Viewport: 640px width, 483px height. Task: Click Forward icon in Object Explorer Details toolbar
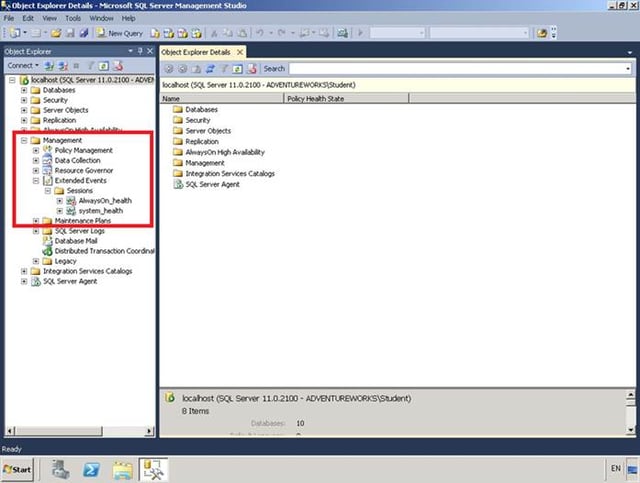(182, 69)
